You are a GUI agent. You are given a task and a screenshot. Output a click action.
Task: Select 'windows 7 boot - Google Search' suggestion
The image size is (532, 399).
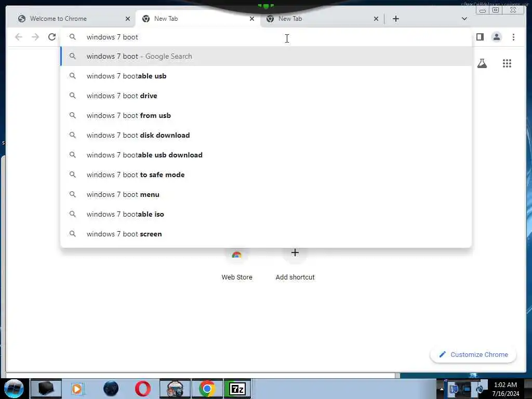[x=266, y=56]
